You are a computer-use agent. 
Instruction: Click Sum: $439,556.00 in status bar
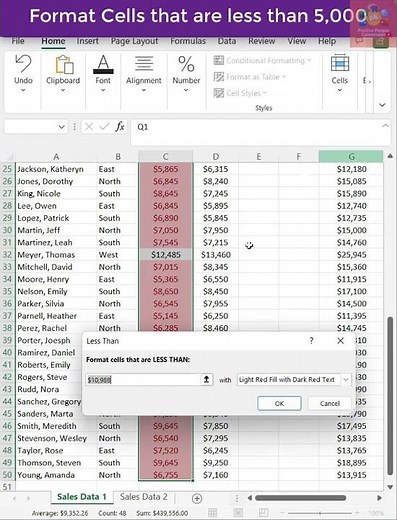pos(162,513)
